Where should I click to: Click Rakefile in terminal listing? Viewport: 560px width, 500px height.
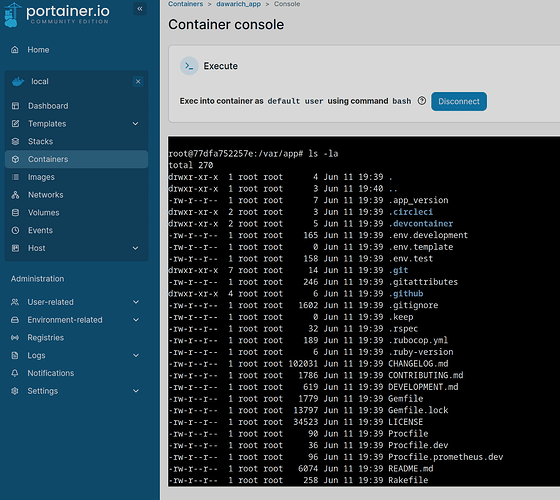pos(408,480)
